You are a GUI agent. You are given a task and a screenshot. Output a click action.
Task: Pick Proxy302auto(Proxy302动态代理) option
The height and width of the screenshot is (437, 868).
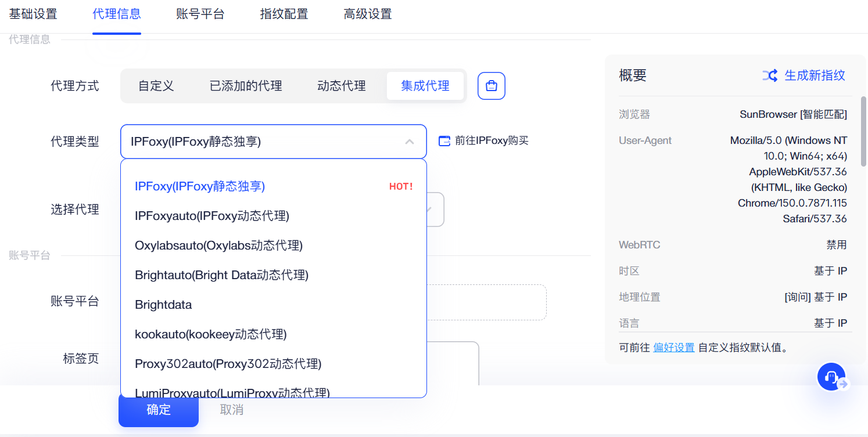coord(274,364)
